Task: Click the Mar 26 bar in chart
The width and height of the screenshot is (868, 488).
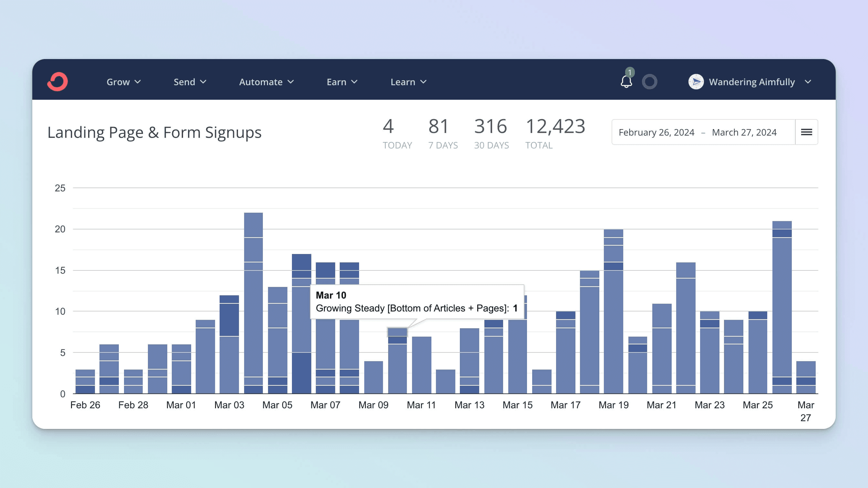Action: (782, 307)
